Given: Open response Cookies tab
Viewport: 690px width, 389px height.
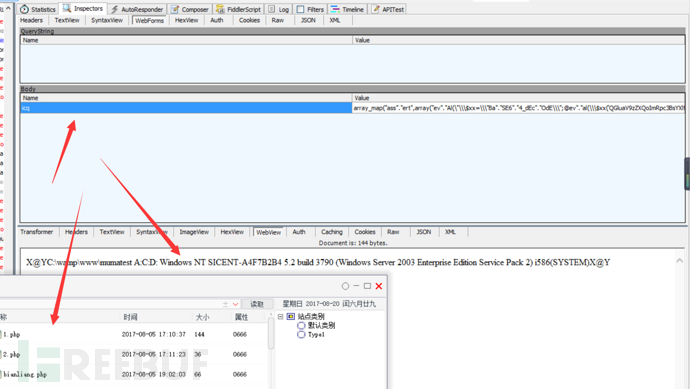Looking at the screenshot, I should 365,232.
